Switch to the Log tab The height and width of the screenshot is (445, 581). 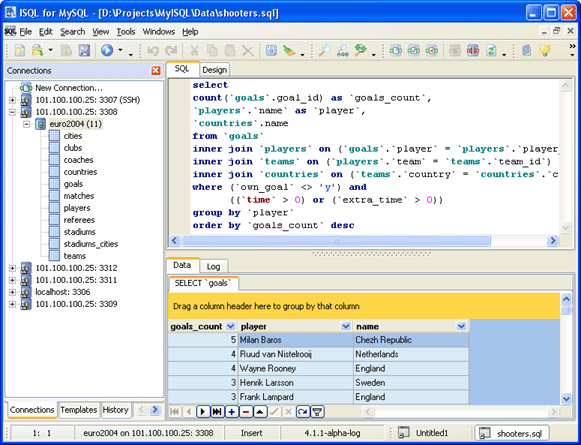click(x=213, y=266)
